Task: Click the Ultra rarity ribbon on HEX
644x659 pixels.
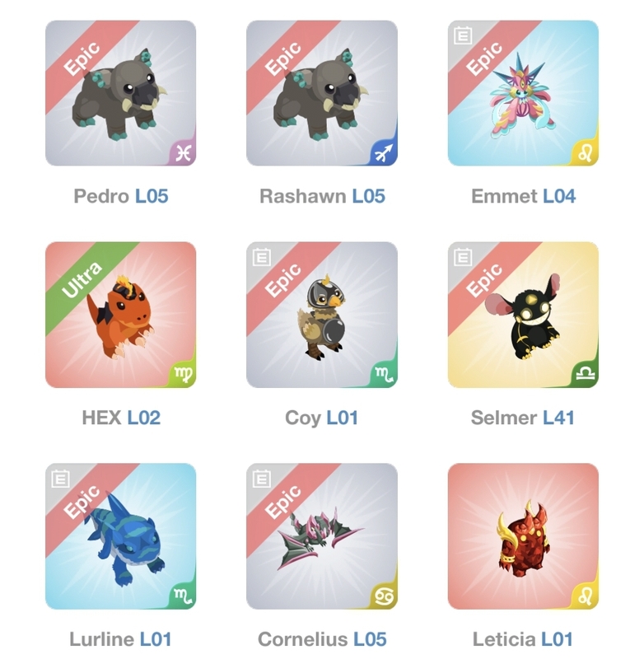Action: point(82,279)
